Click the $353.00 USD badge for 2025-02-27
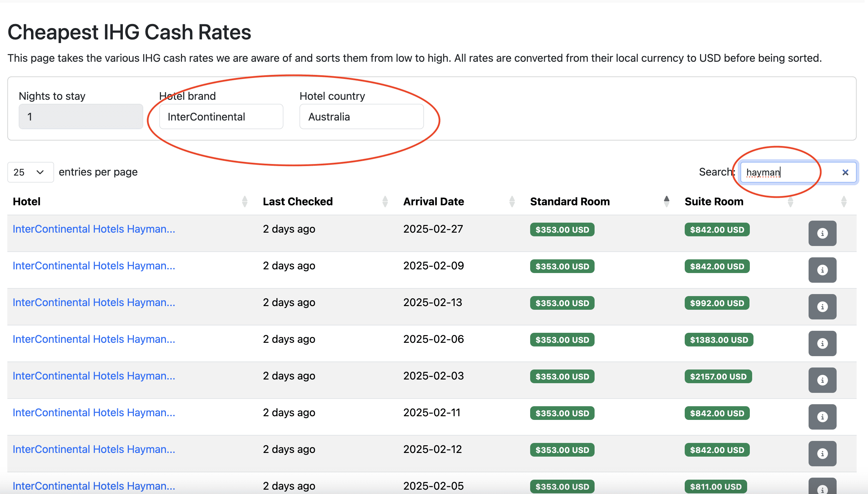This screenshot has height=494, width=868. point(562,230)
